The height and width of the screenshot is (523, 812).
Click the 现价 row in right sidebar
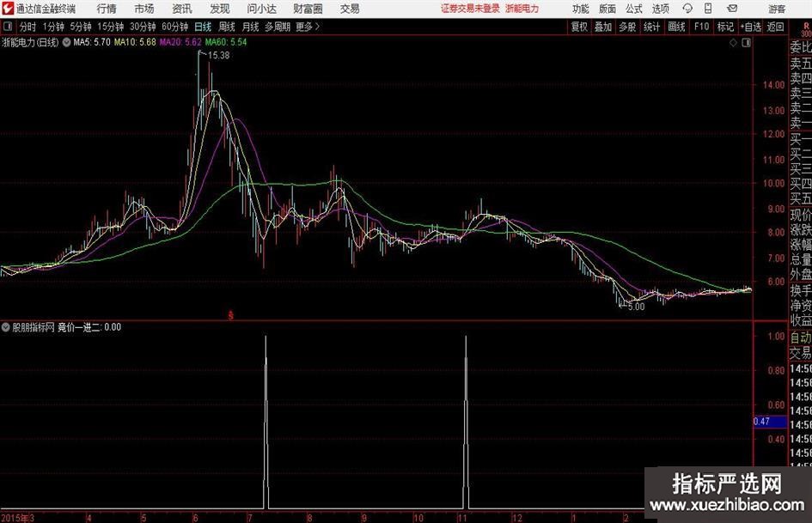pyautogui.click(x=801, y=215)
